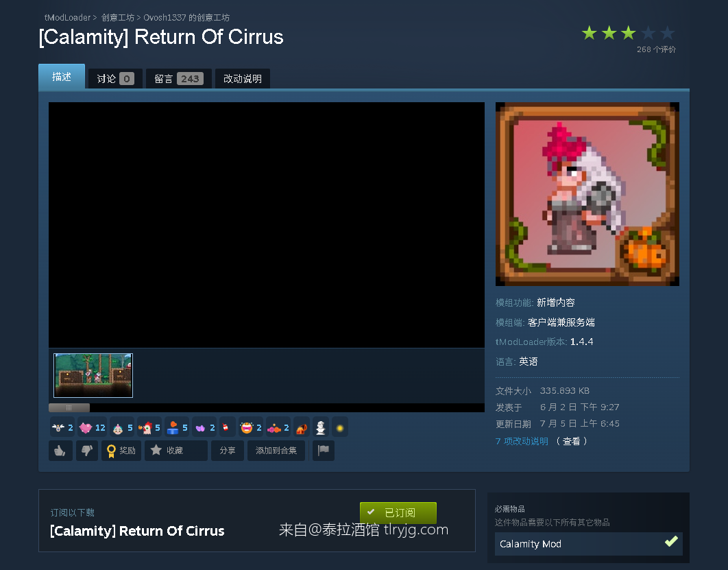Click the flag report icon
728x570 pixels.
(x=324, y=451)
